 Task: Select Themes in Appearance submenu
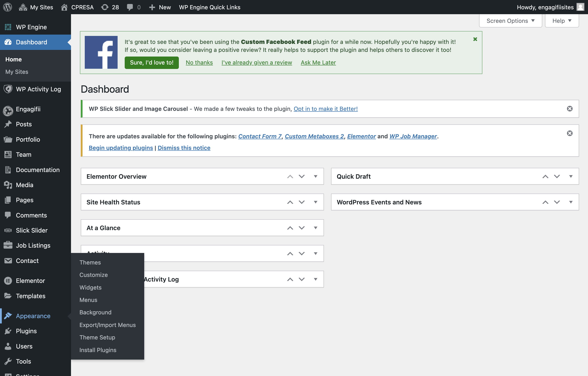90,262
